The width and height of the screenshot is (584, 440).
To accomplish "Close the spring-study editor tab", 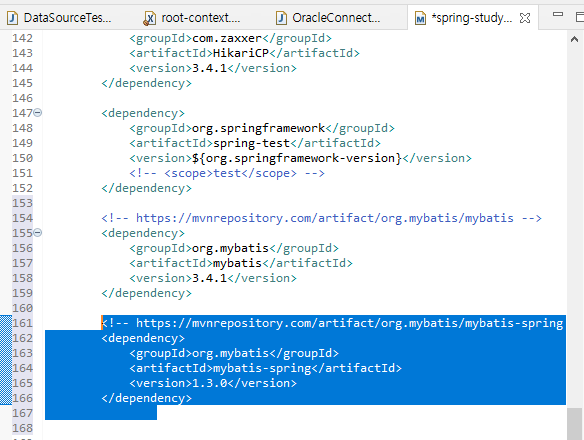I will [x=525, y=18].
